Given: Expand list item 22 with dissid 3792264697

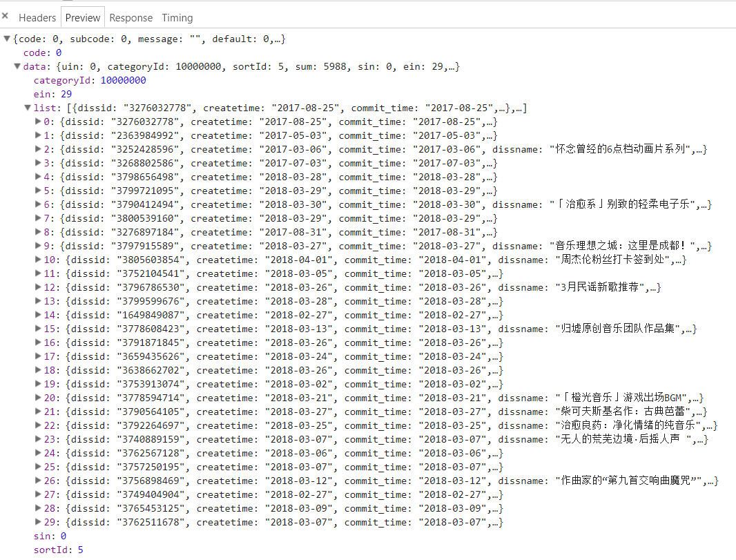Looking at the screenshot, I should pos(38,425).
